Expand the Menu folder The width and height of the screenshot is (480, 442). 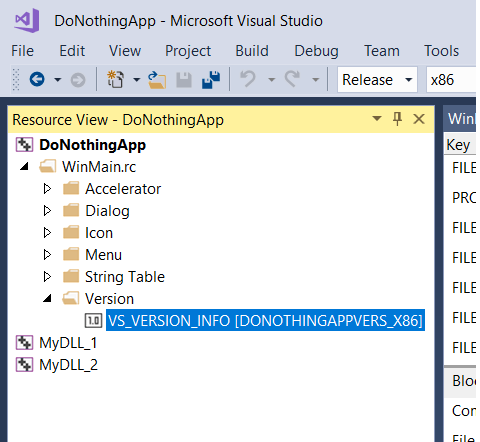47,255
